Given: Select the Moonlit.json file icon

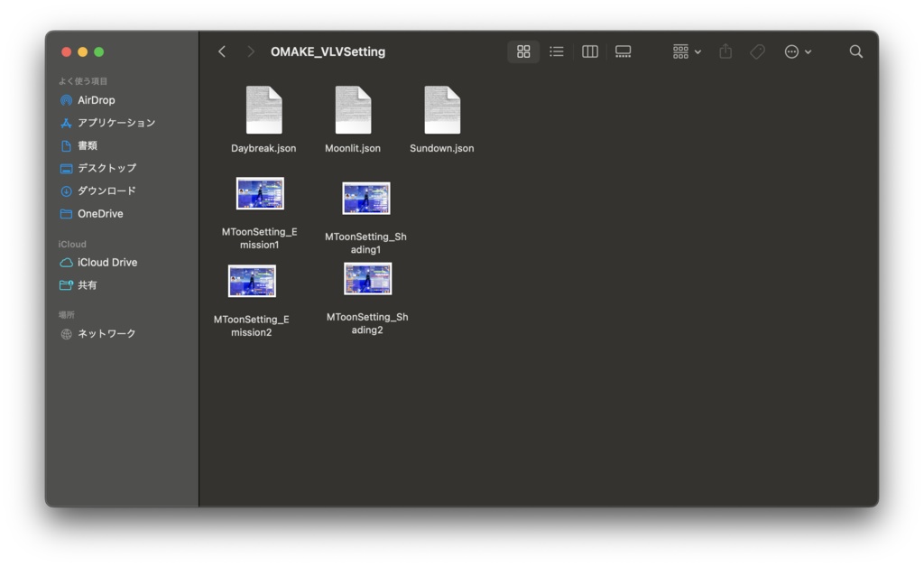Looking at the screenshot, I should click(x=353, y=110).
